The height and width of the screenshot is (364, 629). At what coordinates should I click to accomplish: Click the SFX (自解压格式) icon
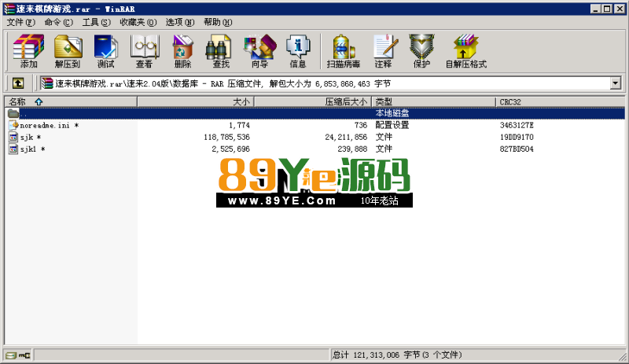(x=466, y=50)
